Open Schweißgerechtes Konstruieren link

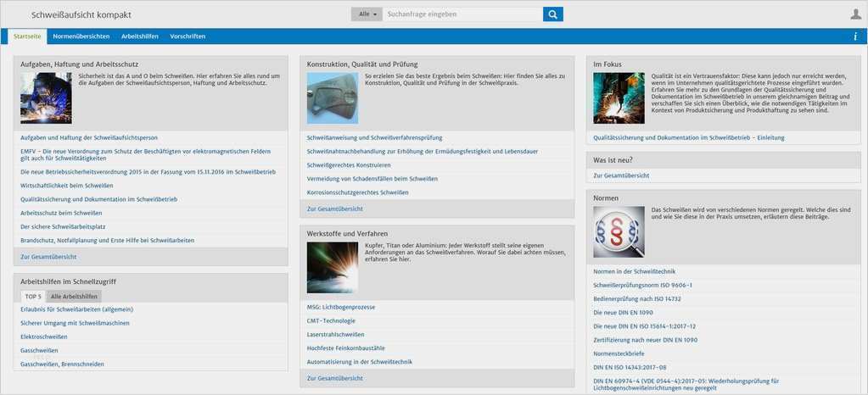(349, 164)
